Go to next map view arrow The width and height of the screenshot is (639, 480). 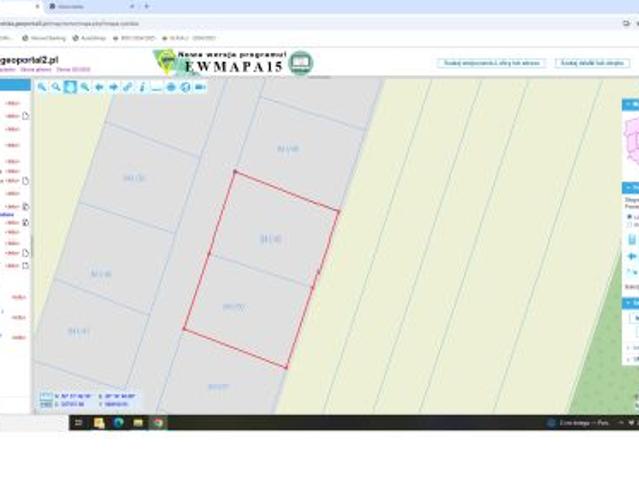(113, 87)
